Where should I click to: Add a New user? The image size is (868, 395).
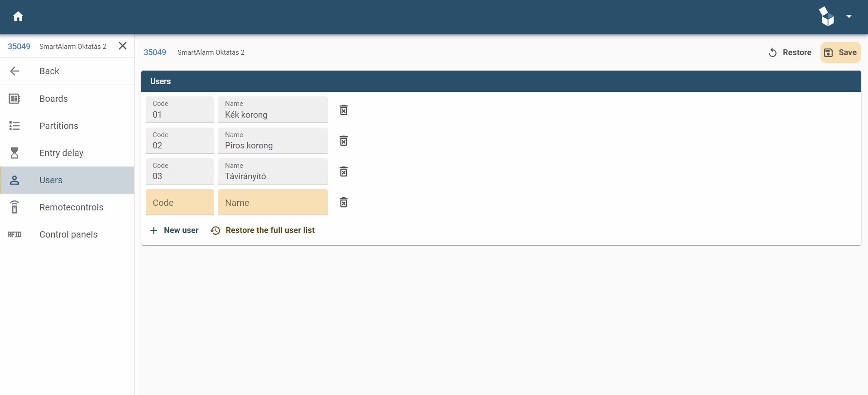[x=174, y=230]
